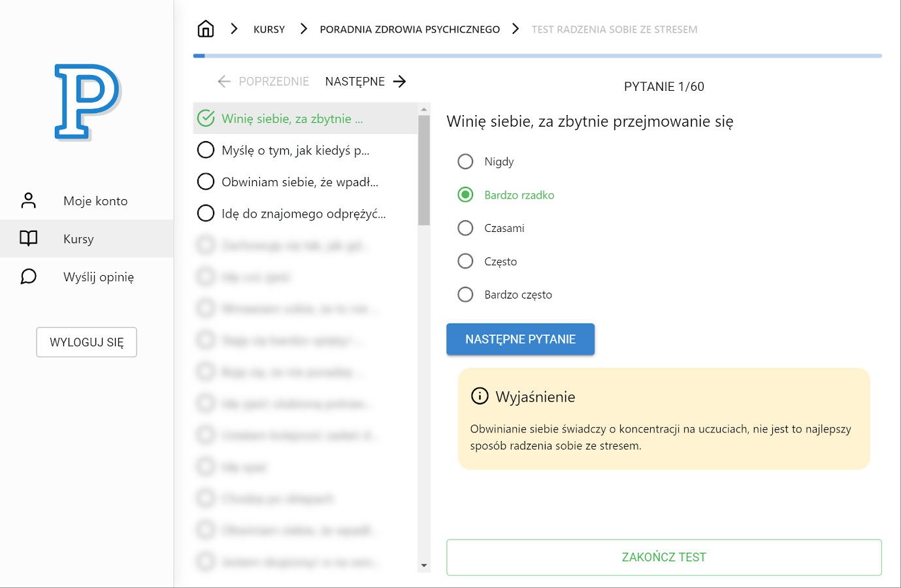The image size is (901, 588).
Task: Click Wyślij opinię speech bubble icon
Action: (x=29, y=276)
